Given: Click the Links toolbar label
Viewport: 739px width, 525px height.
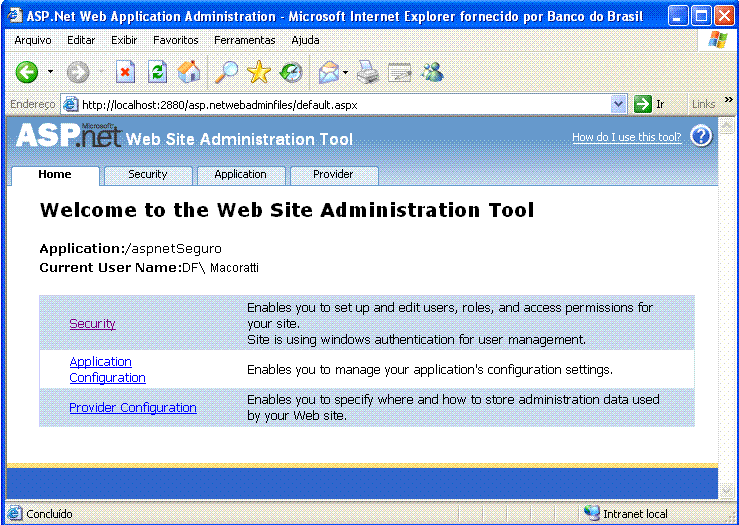Looking at the screenshot, I should (703, 104).
